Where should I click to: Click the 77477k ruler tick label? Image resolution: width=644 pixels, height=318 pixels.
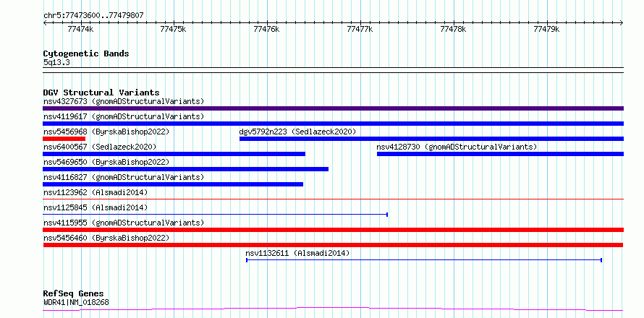click(x=360, y=29)
